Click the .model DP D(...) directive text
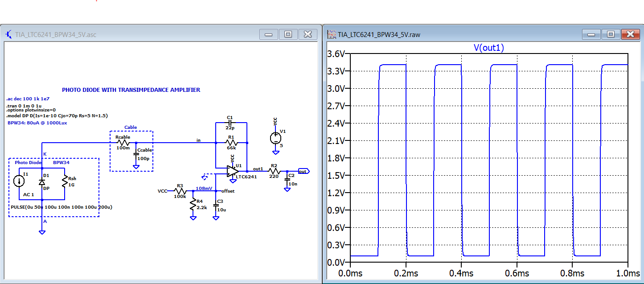Image resolution: width=644 pixels, height=284 pixels. coord(57,115)
